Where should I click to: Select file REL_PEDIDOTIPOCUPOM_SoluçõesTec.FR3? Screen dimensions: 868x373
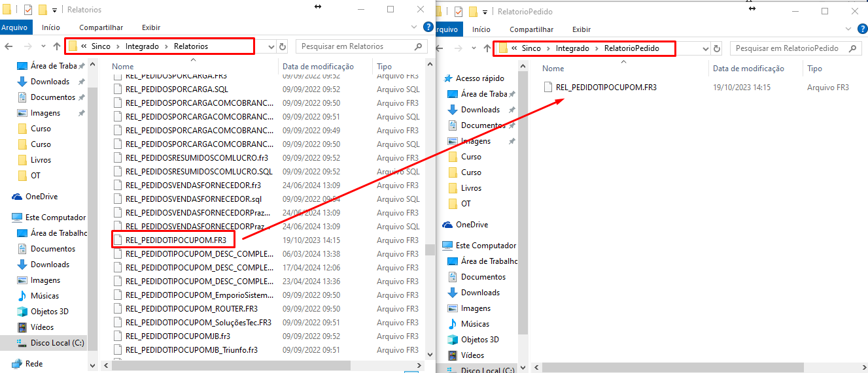198,322
